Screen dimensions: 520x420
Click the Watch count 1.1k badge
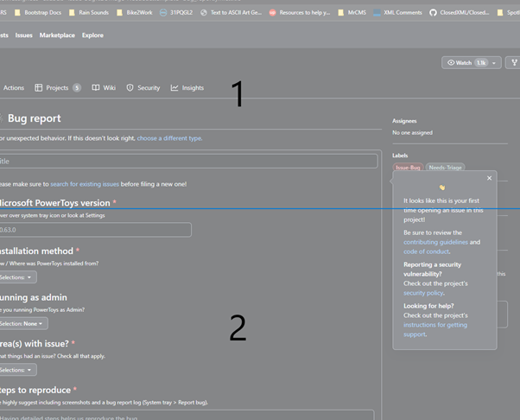click(x=481, y=63)
